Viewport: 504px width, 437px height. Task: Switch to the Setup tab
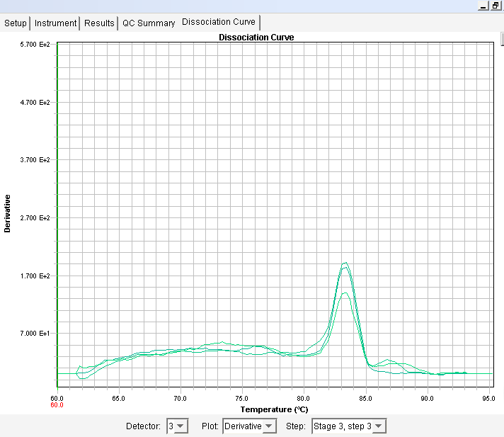click(16, 23)
